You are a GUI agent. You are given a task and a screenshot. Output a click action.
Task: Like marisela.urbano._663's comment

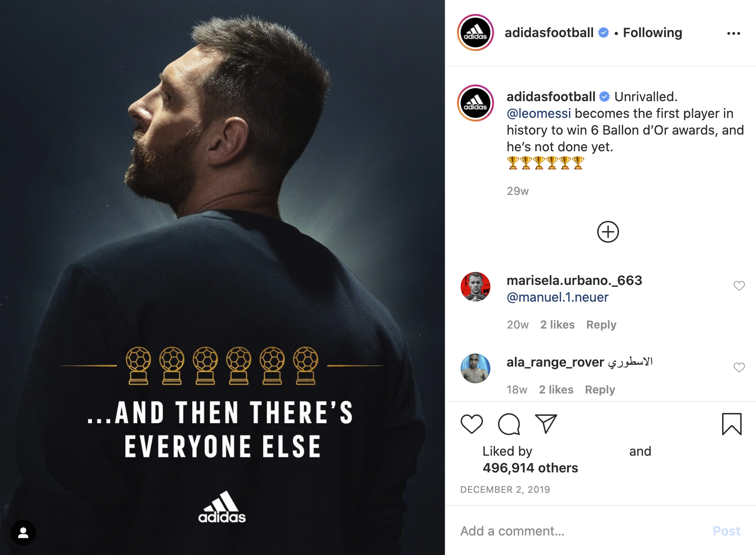click(x=739, y=286)
